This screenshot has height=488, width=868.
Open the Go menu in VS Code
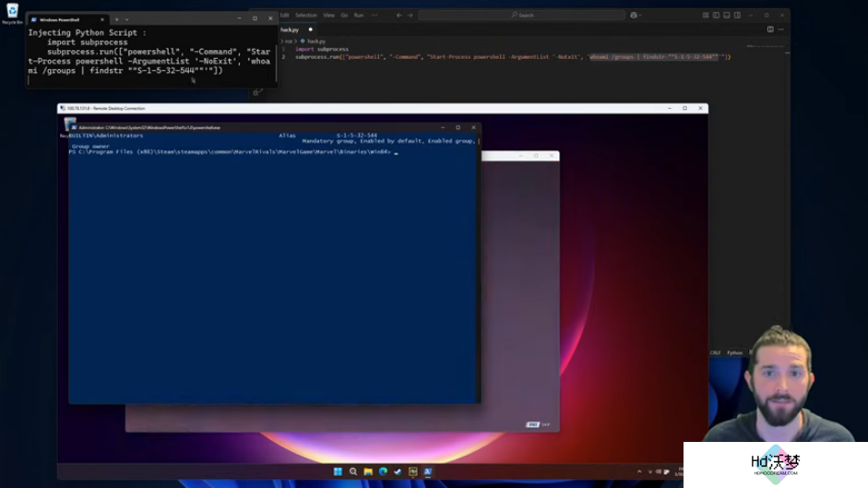pyautogui.click(x=344, y=15)
